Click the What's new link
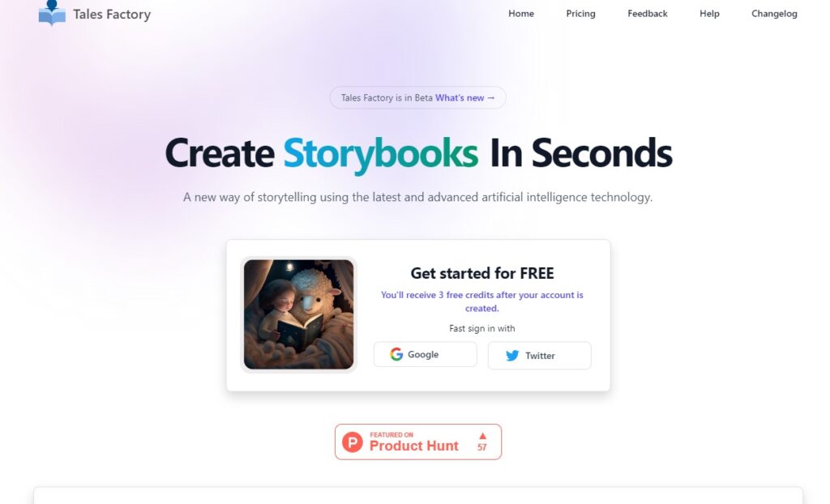Viewport: 830px width, 504px height. (465, 98)
